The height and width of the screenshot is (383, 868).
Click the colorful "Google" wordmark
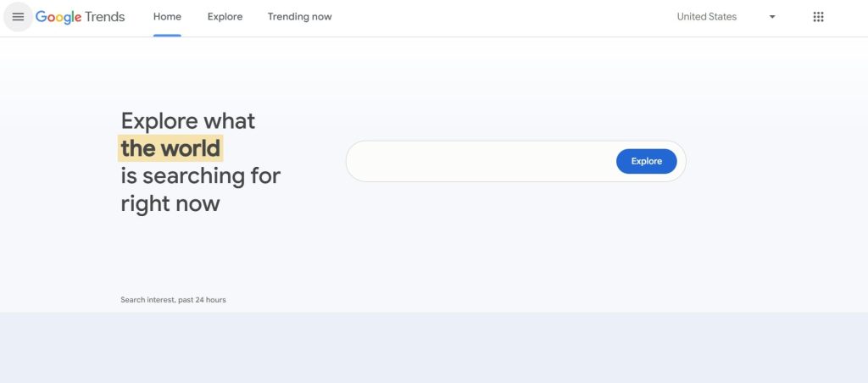pos(58,17)
